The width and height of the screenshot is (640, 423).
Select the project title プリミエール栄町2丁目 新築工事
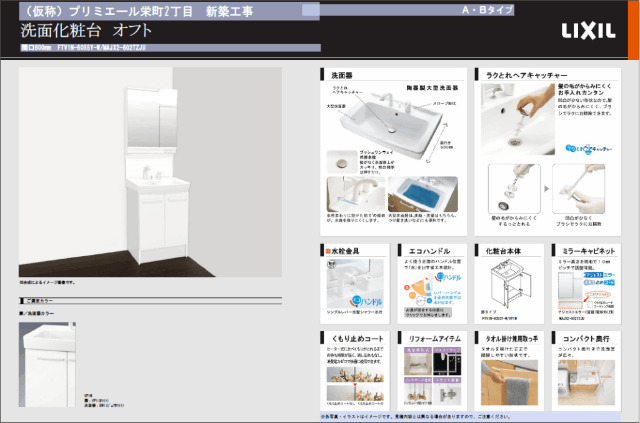pyautogui.click(x=138, y=11)
